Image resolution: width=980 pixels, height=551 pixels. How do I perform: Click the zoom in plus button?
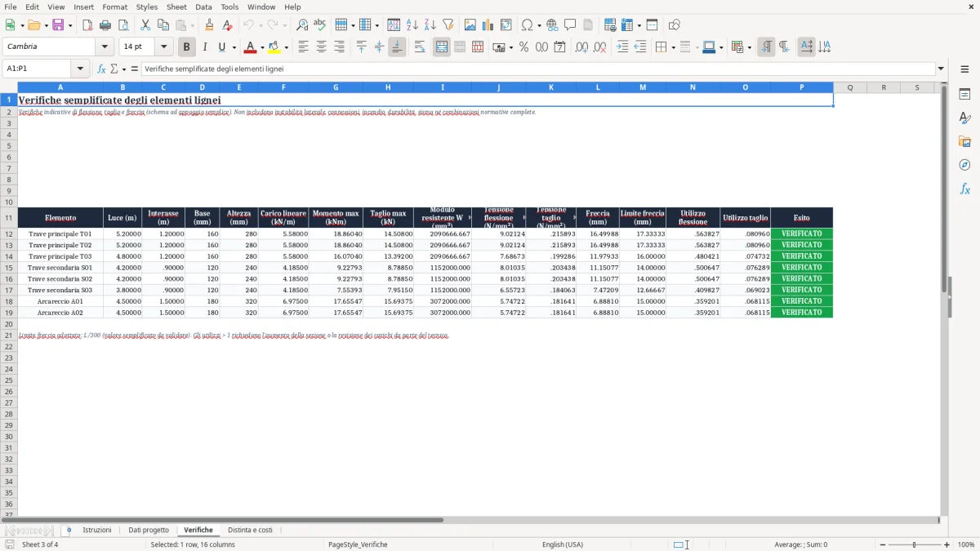[947, 544]
